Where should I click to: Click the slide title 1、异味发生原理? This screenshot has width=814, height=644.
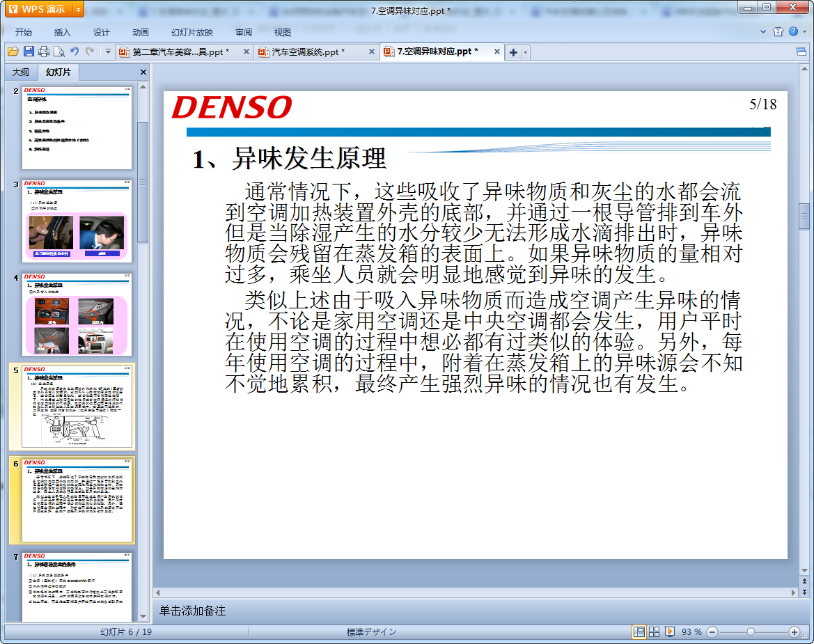pyautogui.click(x=289, y=158)
